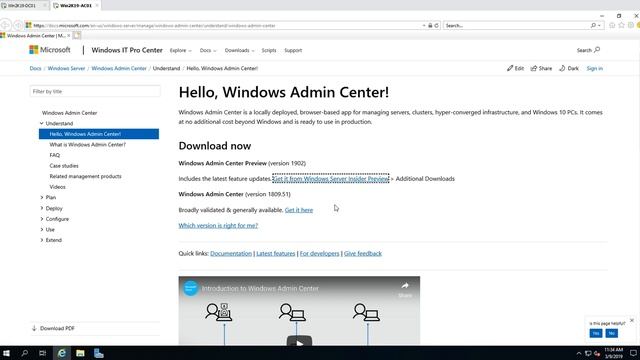The image size is (640, 360).
Task: Select the Windows Admin Center browser tab
Action: click(x=36, y=36)
